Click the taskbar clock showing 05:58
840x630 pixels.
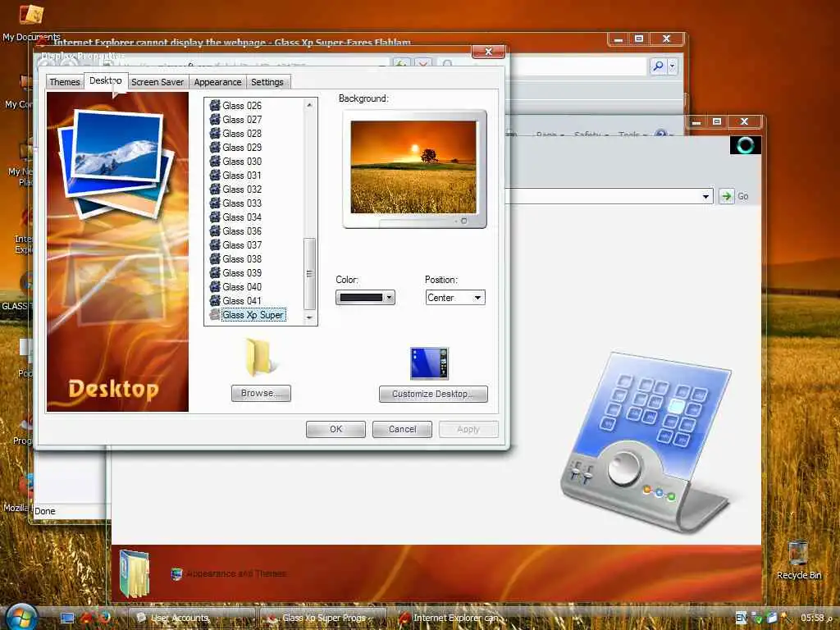(x=812, y=618)
